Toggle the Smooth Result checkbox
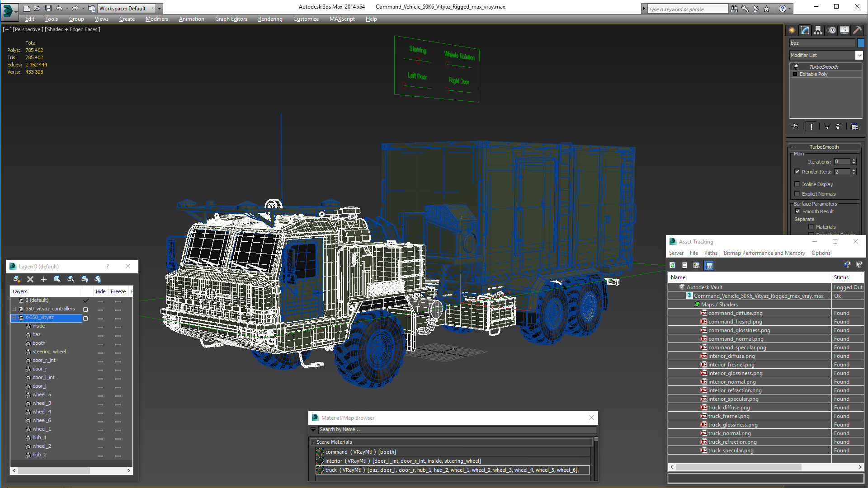 (798, 211)
